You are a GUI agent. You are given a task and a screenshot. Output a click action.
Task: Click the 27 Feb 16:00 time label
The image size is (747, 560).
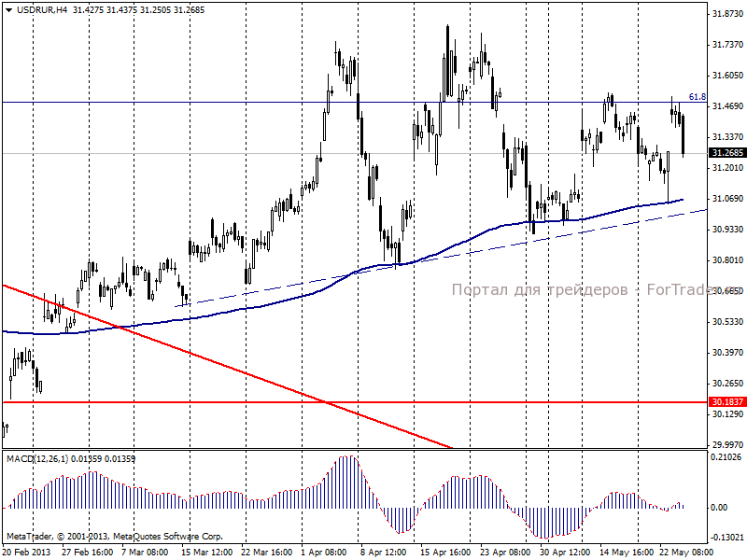pos(87,553)
